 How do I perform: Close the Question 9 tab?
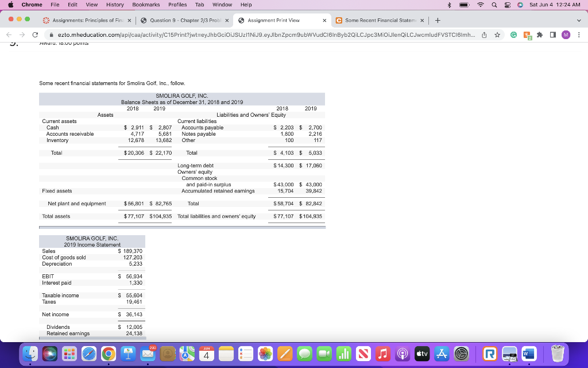227,20
